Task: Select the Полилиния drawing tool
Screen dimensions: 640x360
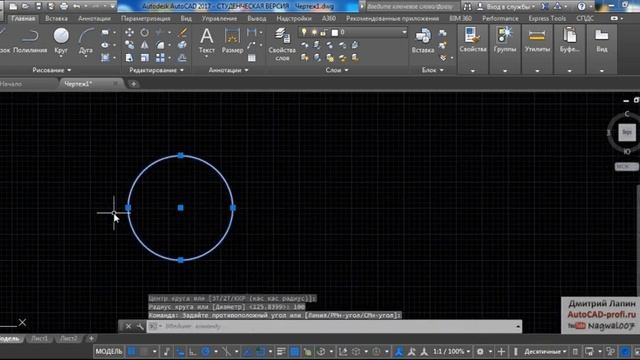Action: click(30, 41)
